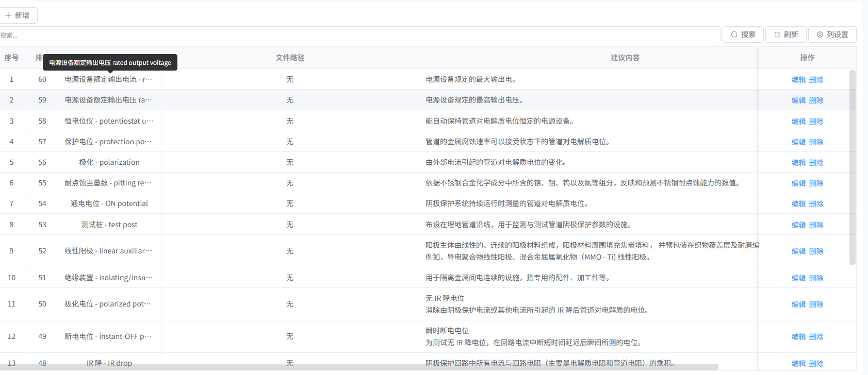
Task: Focus the 搜索 text input field
Action: [359, 35]
